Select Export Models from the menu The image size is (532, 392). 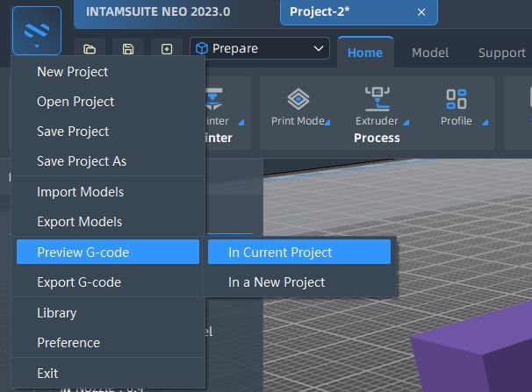108,222
